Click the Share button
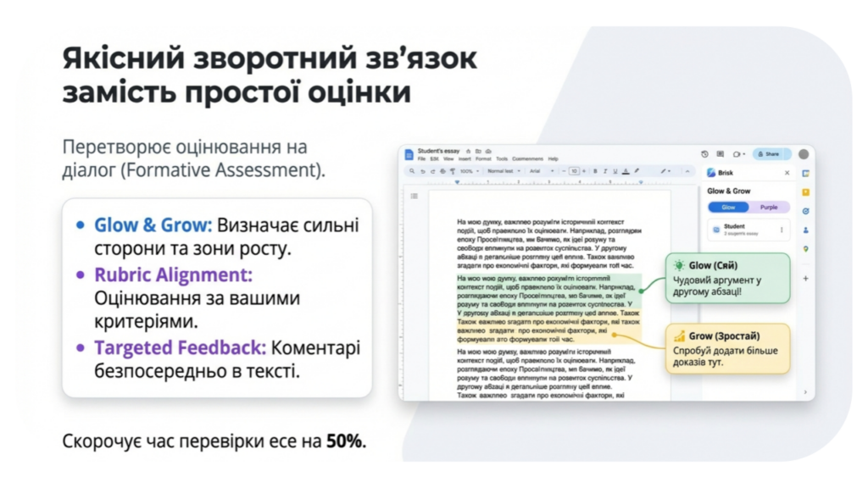This screenshot has height=488, width=868. (x=768, y=154)
